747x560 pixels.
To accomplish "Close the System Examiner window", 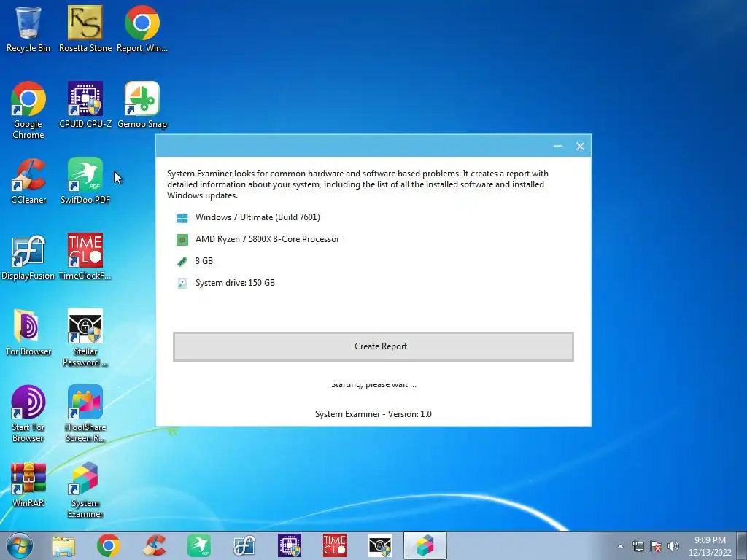I will (580, 146).
